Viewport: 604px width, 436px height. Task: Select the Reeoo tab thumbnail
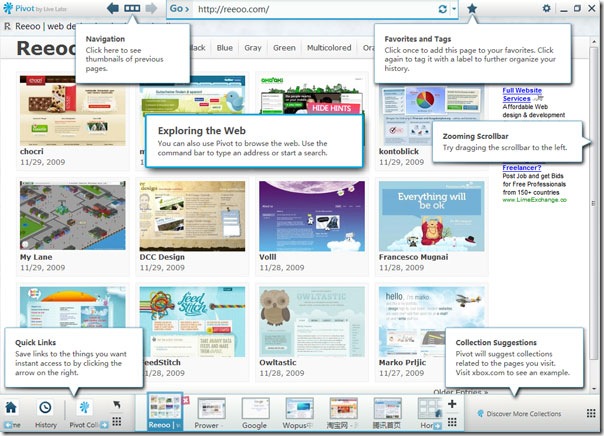(x=165, y=408)
